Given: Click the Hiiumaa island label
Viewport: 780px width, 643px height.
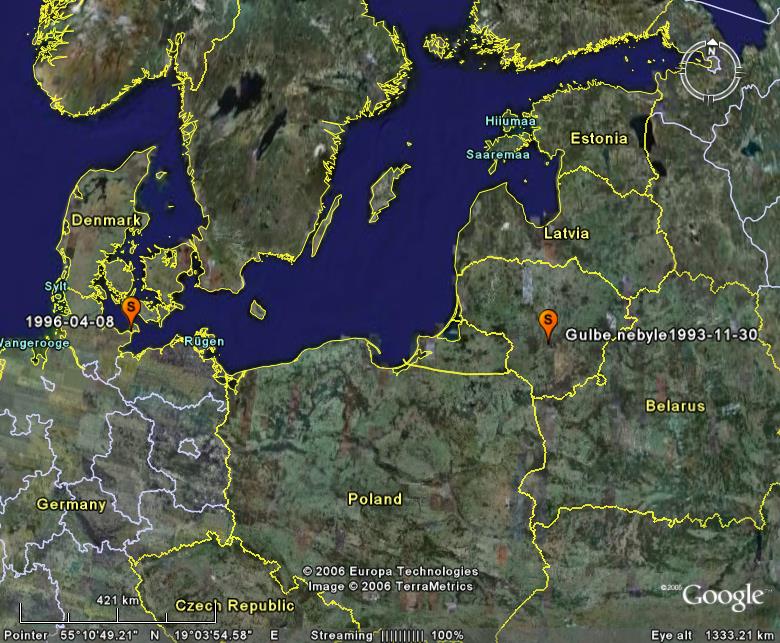Looking at the screenshot, I should tap(510, 121).
